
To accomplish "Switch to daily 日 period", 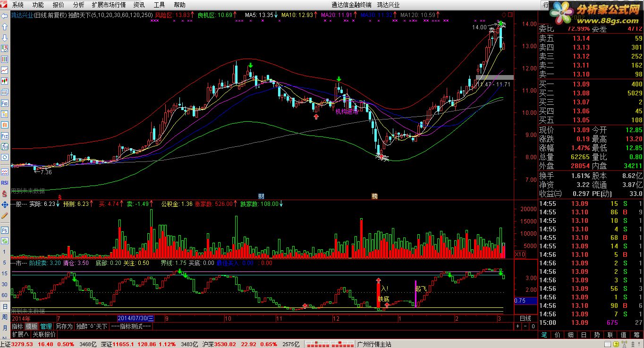I will [4, 306].
